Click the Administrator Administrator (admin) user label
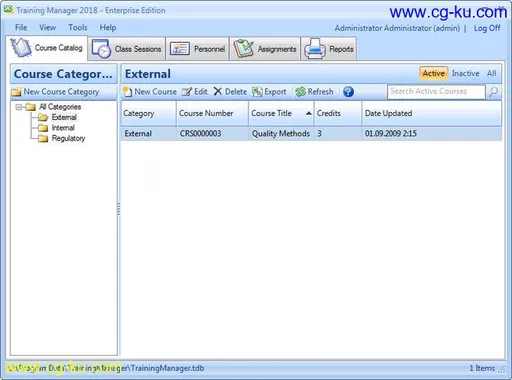The height and width of the screenshot is (380, 512). [397, 28]
